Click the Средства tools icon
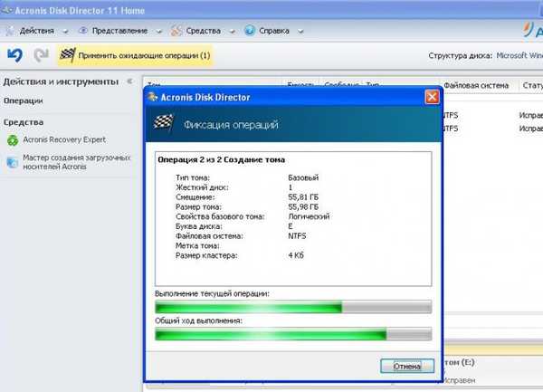 click(x=176, y=31)
